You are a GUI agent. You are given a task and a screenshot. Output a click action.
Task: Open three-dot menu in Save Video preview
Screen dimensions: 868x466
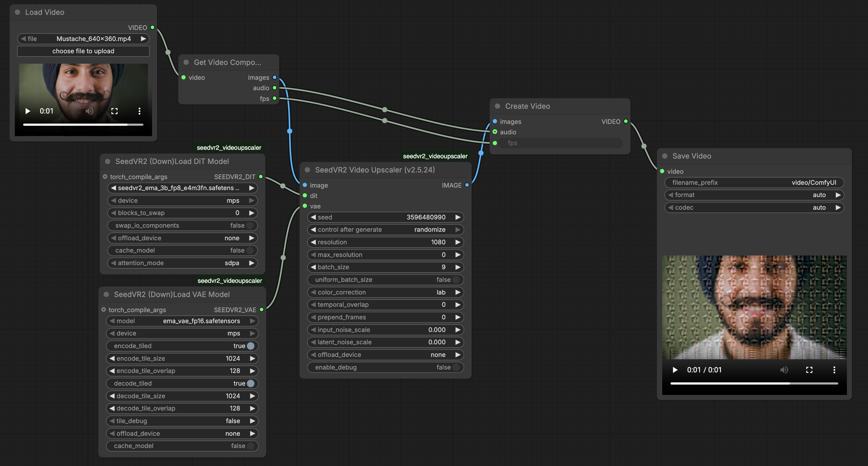tap(834, 370)
